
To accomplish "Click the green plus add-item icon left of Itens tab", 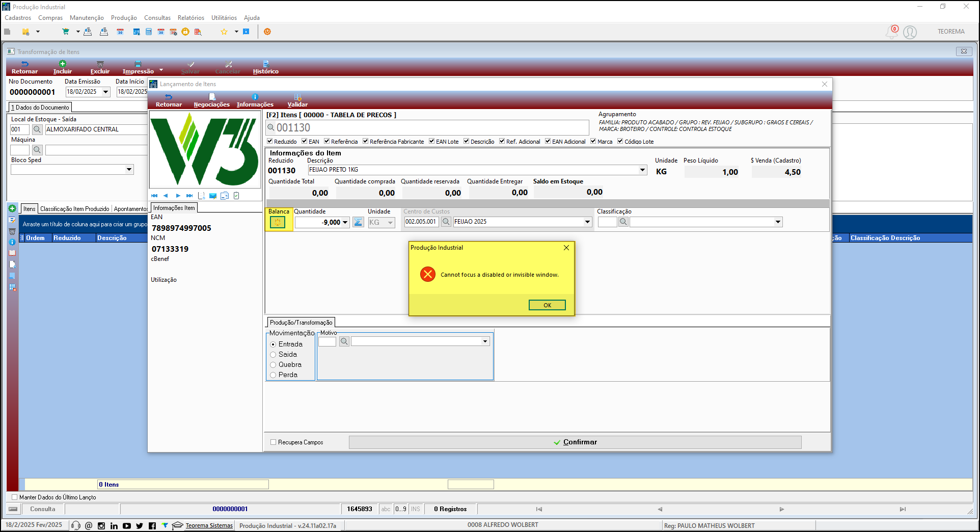I will coord(12,208).
